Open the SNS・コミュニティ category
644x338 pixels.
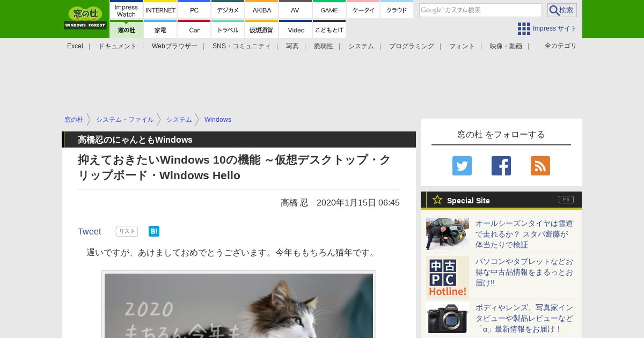(241, 46)
